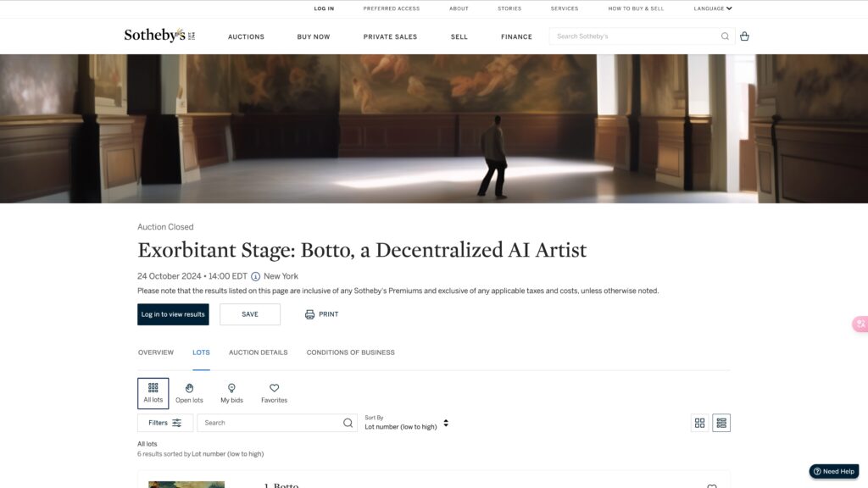Open Conditions of Business tab
This screenshot has height=488, width=868.
(x=350, y=352)
